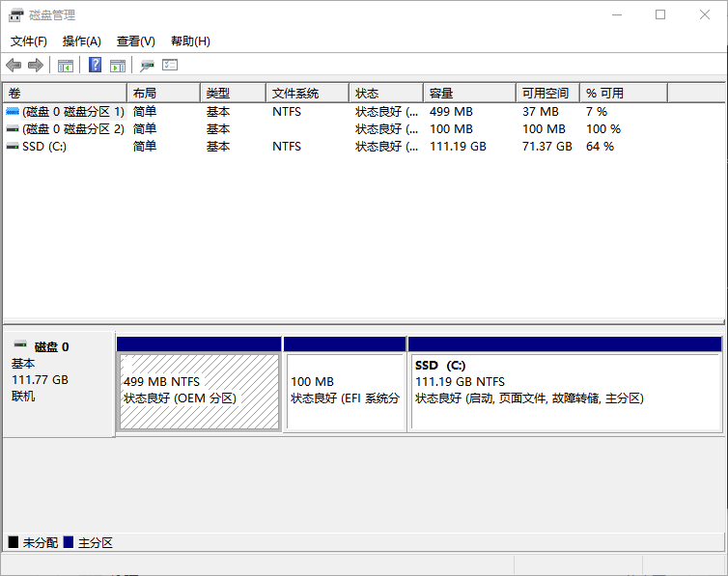The height and width of the screenshot is (576, 728).
Task: Open the 文件(F) menu
Action: click(x=29, y=41)
